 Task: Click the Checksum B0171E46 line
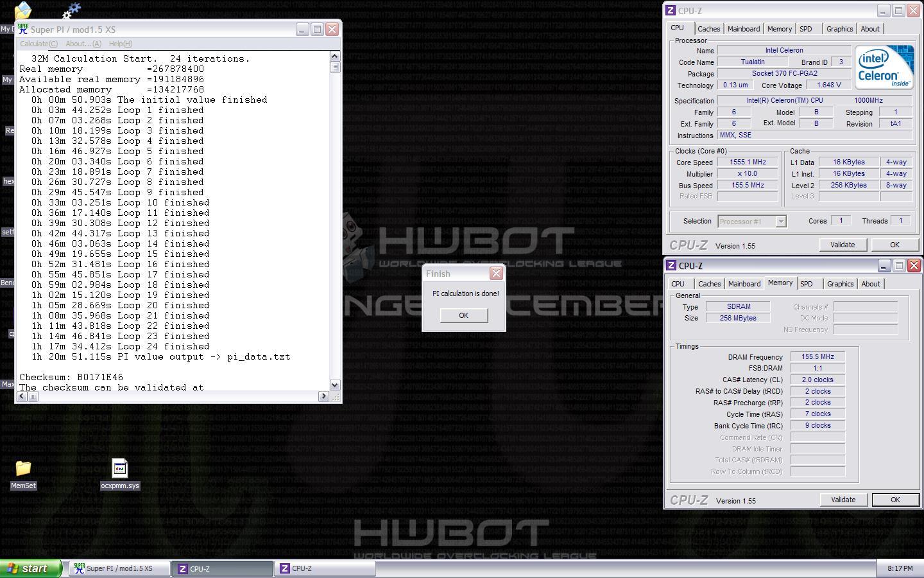[x=71, y=377]
